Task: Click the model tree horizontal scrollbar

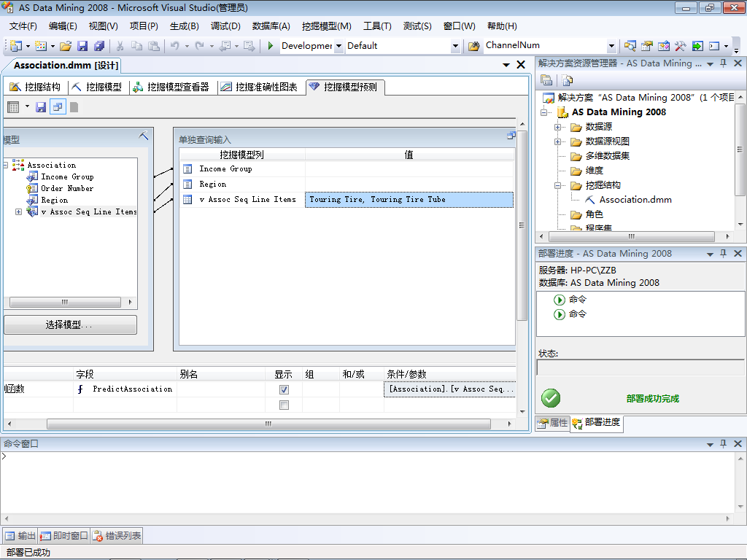Action: tap(65, 302)
